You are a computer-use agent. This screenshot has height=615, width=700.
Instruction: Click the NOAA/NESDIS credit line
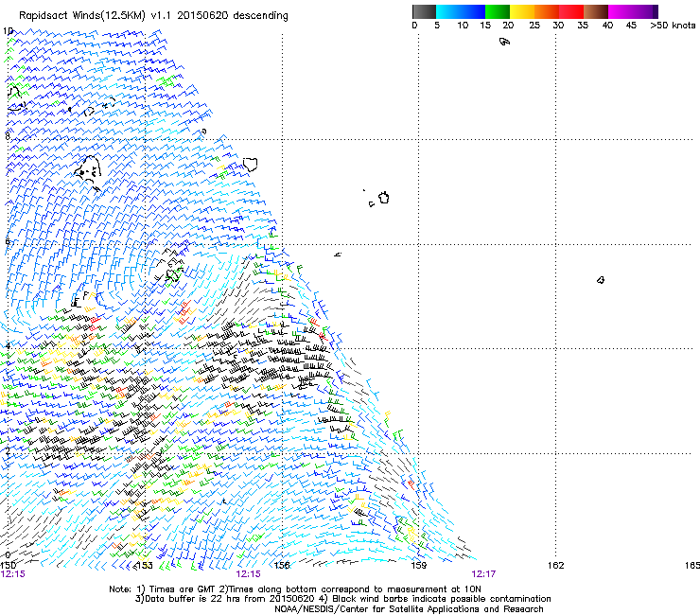tap(409, 608)
